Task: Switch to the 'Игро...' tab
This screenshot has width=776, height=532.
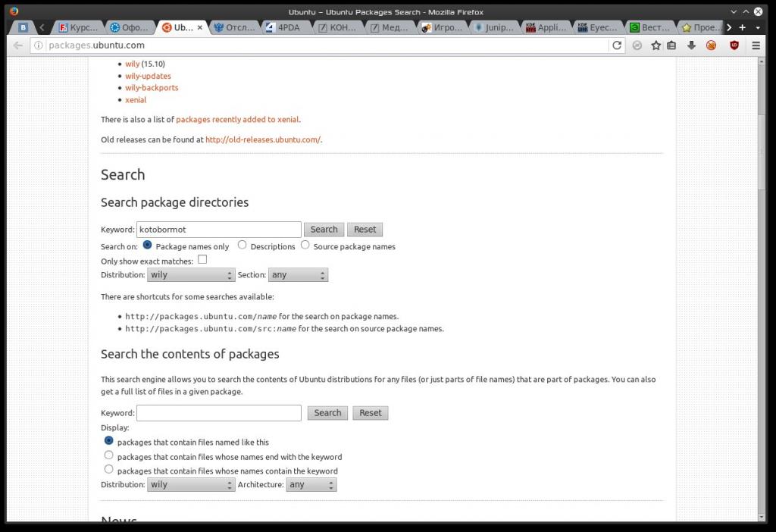Action: click(x=443, y=28)
